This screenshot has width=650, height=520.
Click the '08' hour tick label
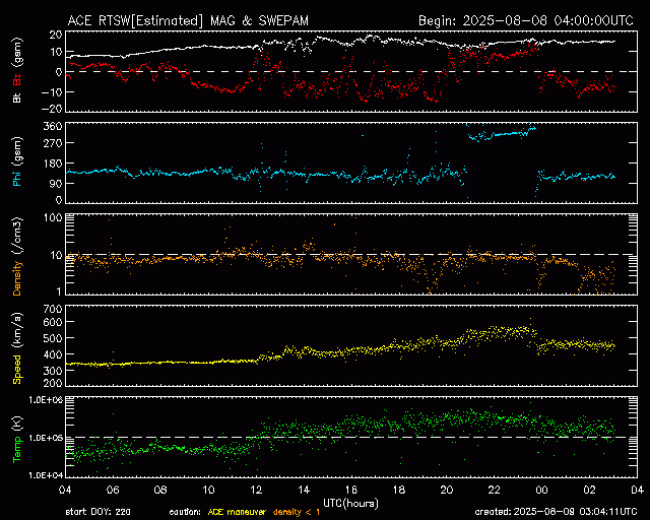point(160,490)
